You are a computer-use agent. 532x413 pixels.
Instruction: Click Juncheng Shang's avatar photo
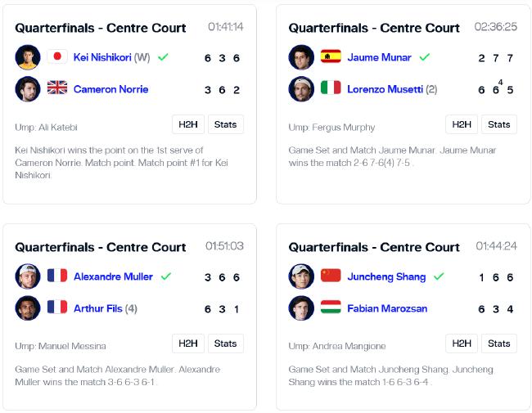pos(301,276)
